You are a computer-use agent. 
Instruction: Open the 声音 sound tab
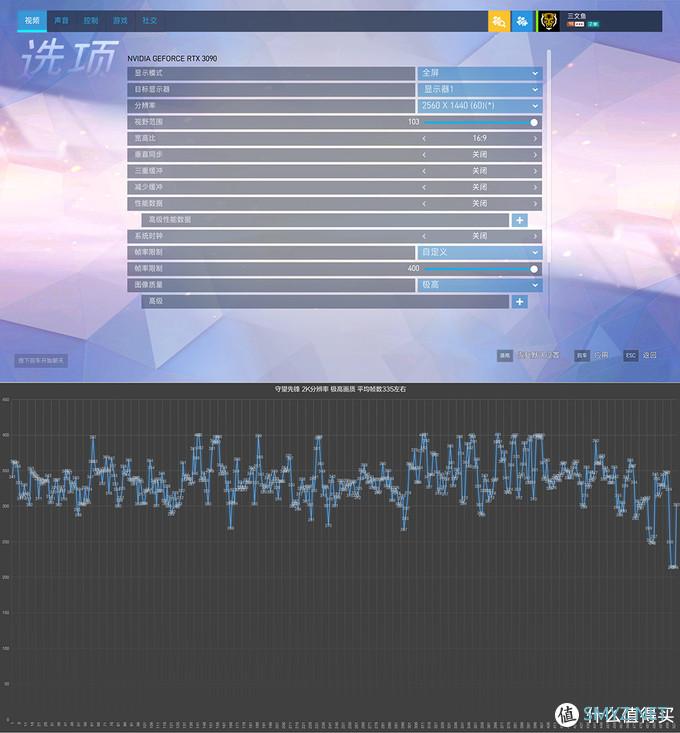click(x=61, y=21)
